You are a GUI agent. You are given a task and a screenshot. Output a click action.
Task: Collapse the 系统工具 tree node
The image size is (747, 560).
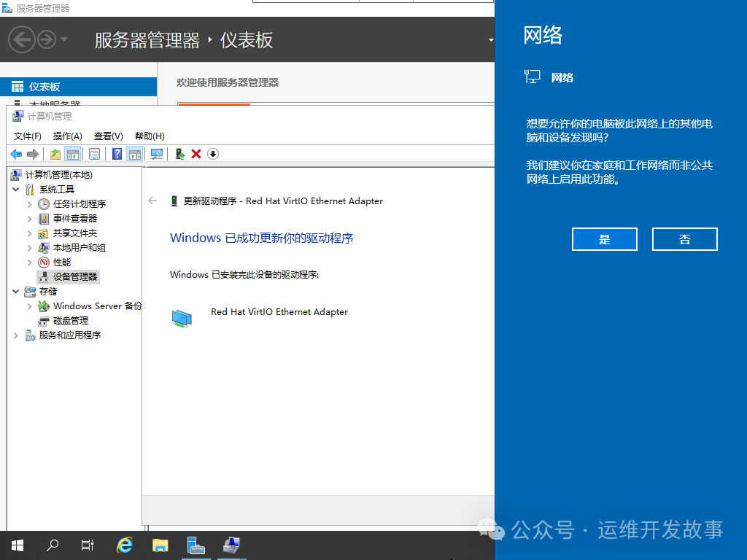[16, 189]
